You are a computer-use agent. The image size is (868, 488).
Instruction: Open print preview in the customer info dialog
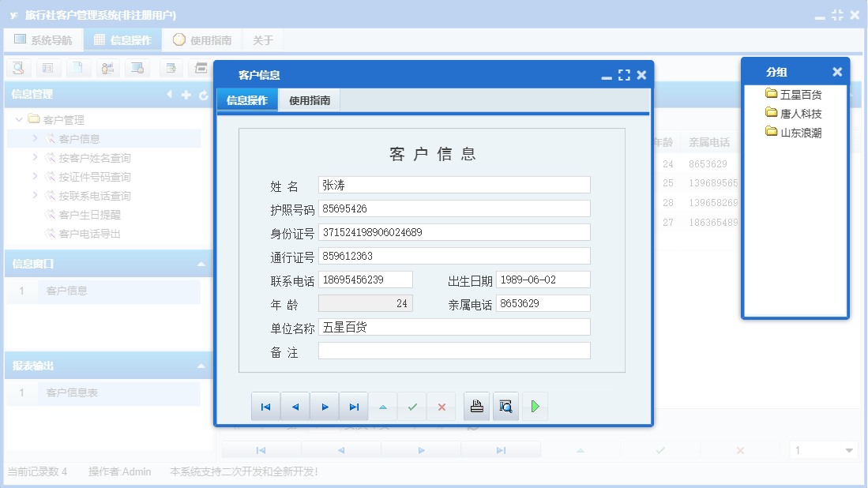tap(505, 406)
